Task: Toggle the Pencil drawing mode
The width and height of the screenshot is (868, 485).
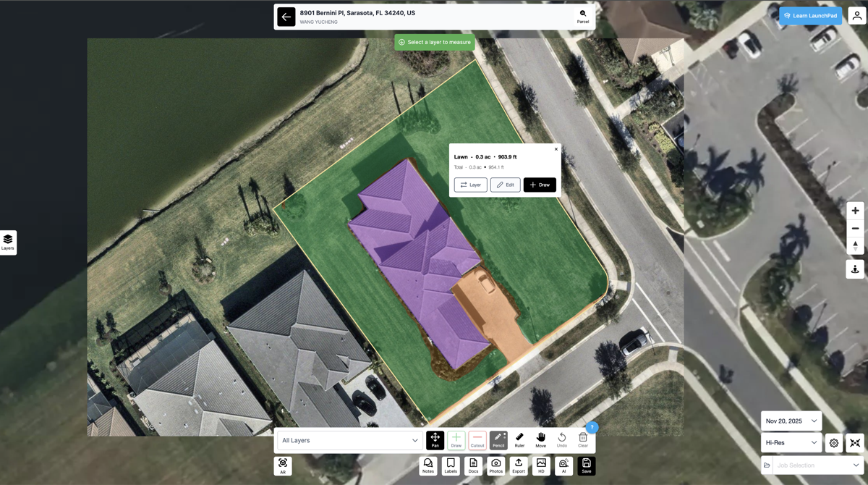Action: [498, 440]
